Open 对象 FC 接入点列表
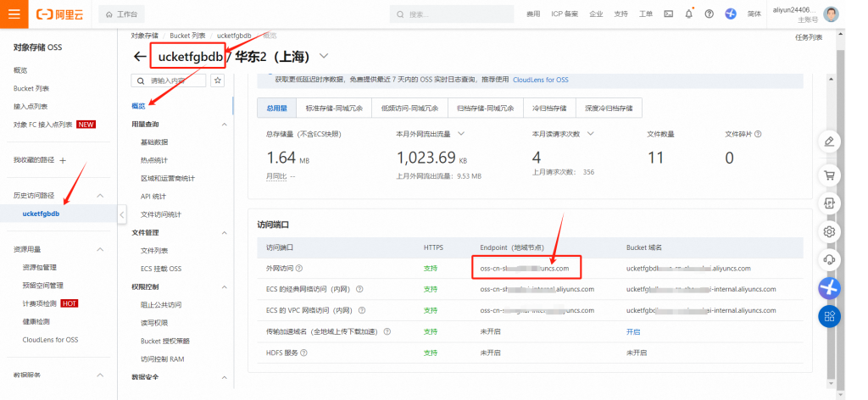 pos(42,125)
